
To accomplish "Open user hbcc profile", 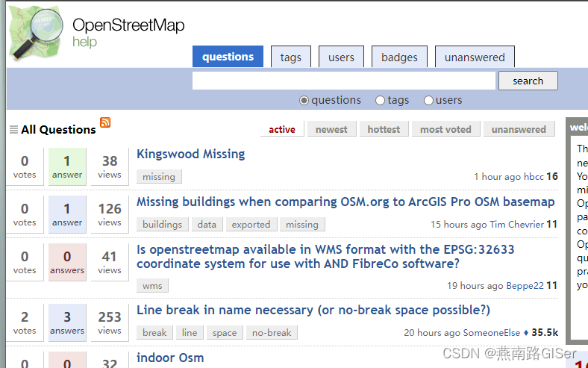I will pyautogui.click(x=534, y=177).
